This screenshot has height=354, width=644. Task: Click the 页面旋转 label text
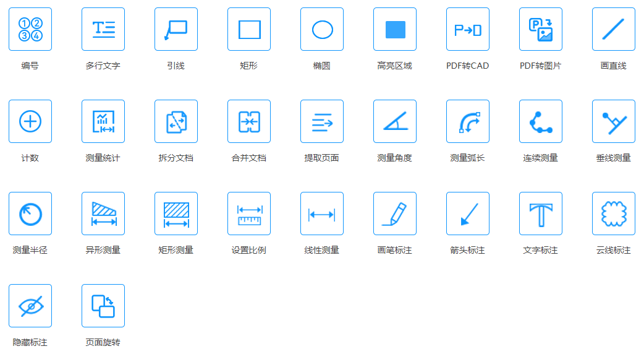(103, 342)
